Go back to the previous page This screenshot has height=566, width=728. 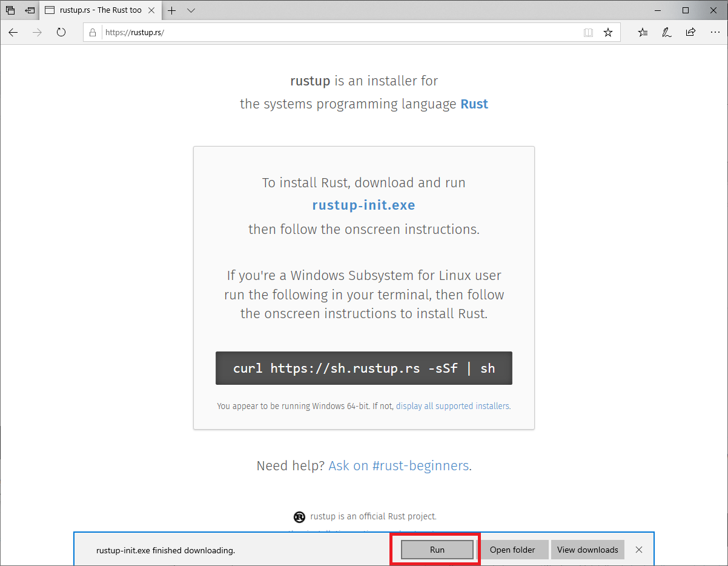click(x=13, y=33)
